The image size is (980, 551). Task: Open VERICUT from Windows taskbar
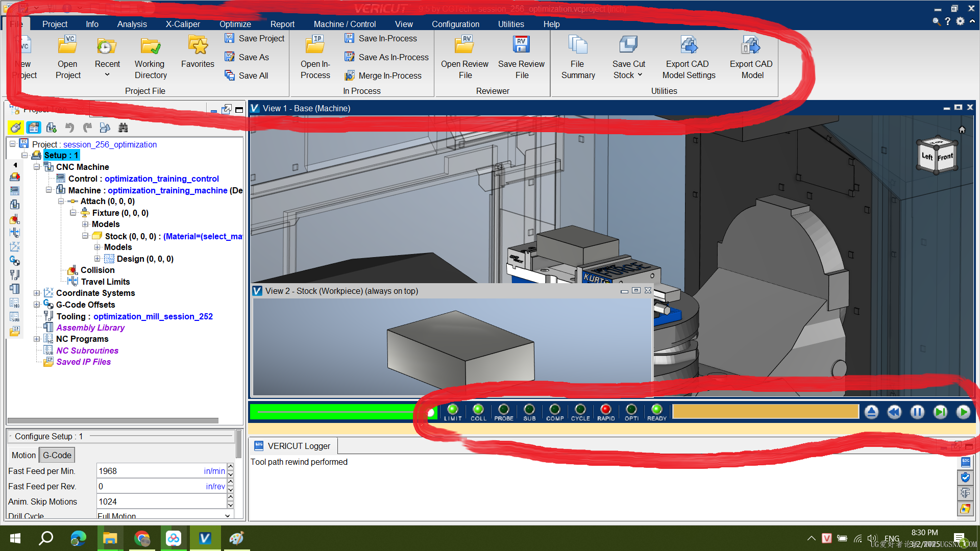click(x=205, y=538)
